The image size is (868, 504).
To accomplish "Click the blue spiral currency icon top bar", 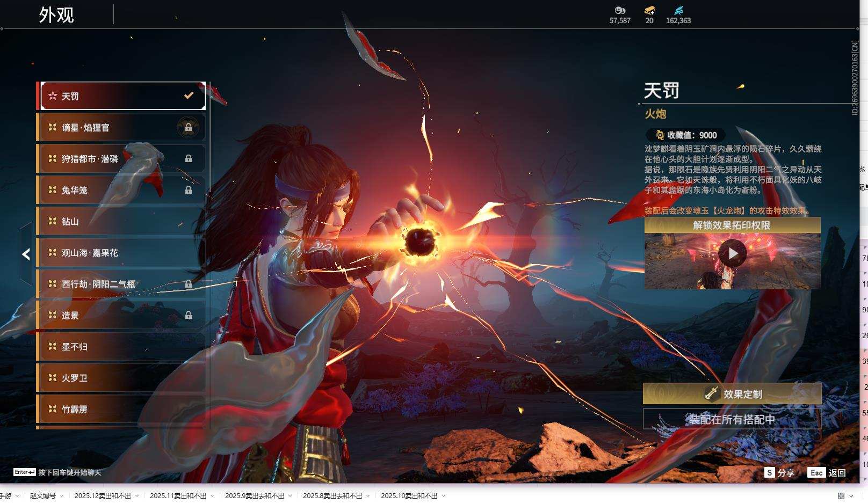I will (x=678, y=11).
